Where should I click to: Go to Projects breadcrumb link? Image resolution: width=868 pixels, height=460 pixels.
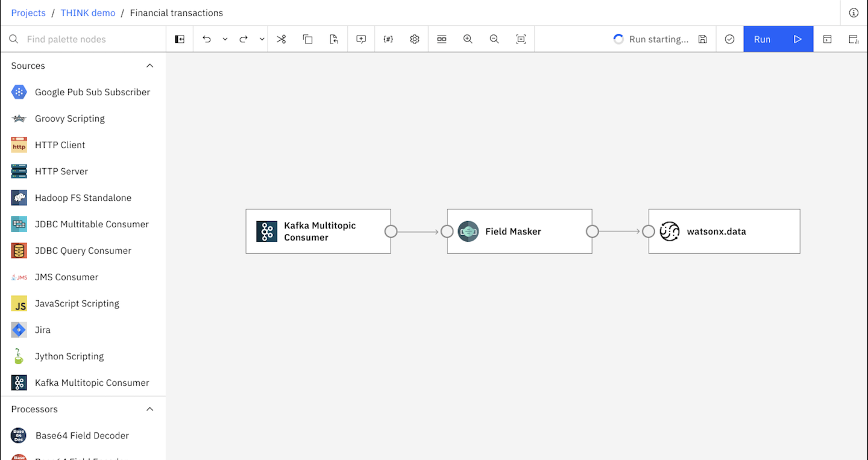[28, 13]
